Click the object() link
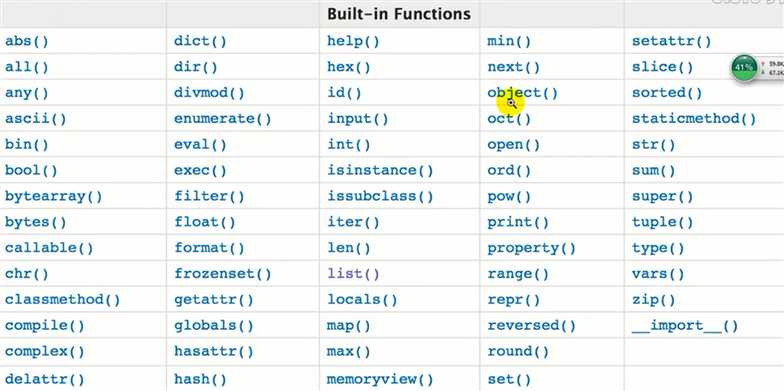Image resolution: width=784 pixels, height=391 pixels. (522, 93)
